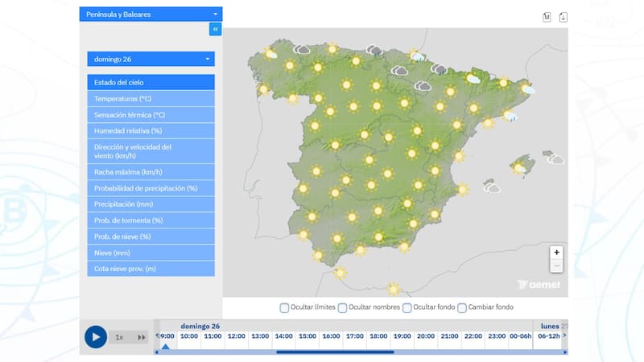
Task: Click the M map-mode icon at top right
Action: point(547,17)
